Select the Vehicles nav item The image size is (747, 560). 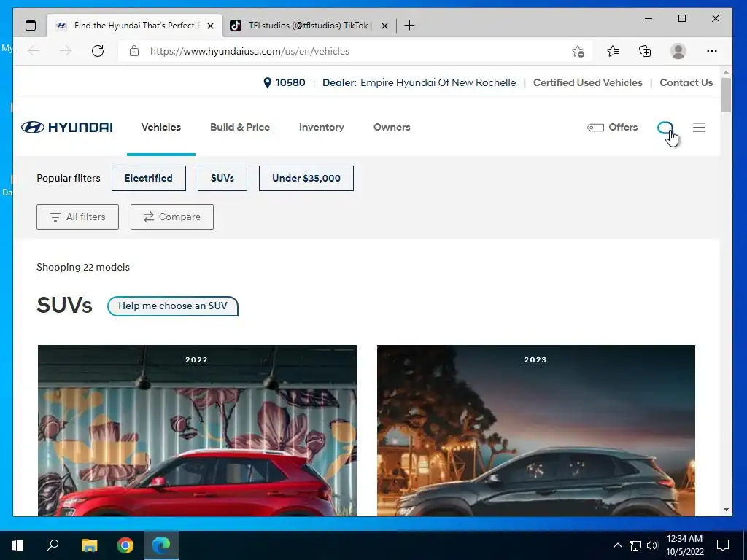click(161, 127)
